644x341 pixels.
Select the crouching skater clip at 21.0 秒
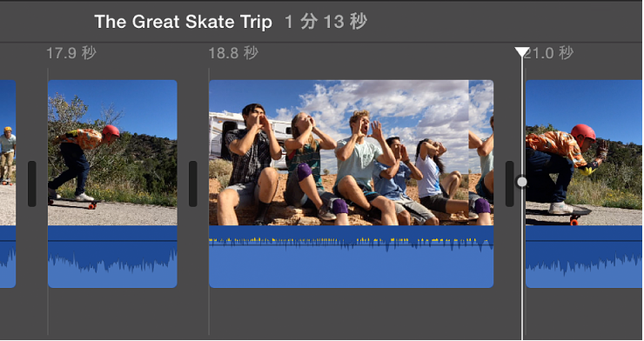pyautogui.click(x=584, y=152)
